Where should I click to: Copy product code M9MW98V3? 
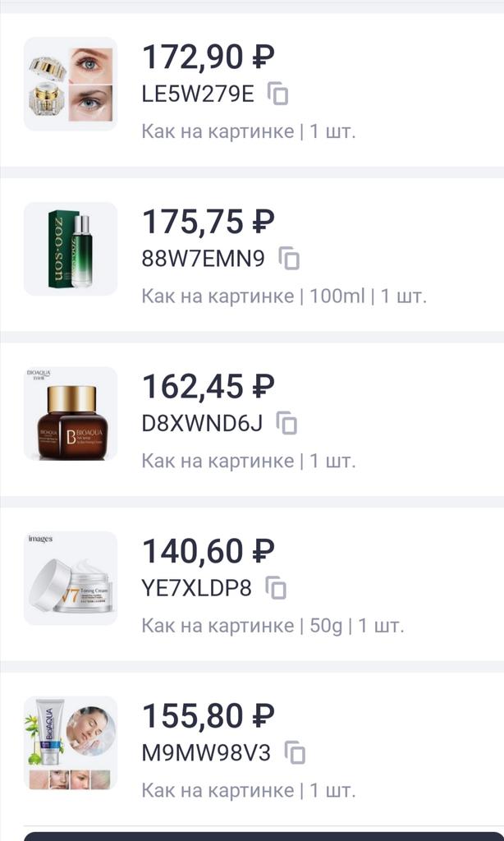click(295, 753)
